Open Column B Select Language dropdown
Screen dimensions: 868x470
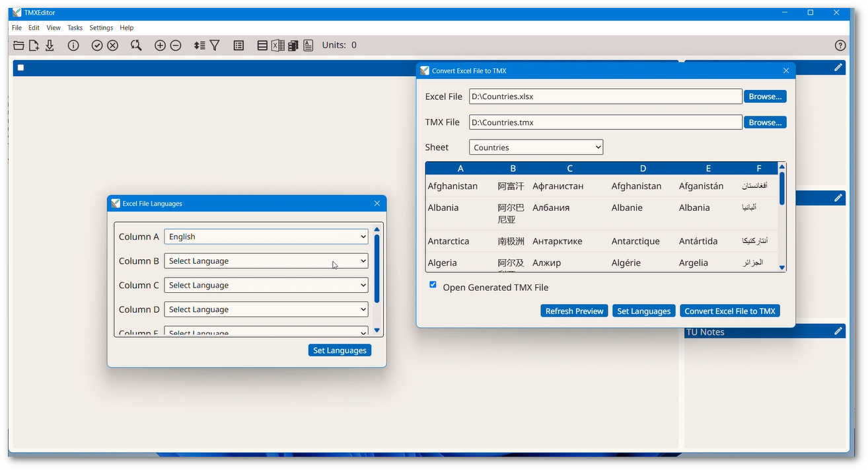tap(266, 261)
